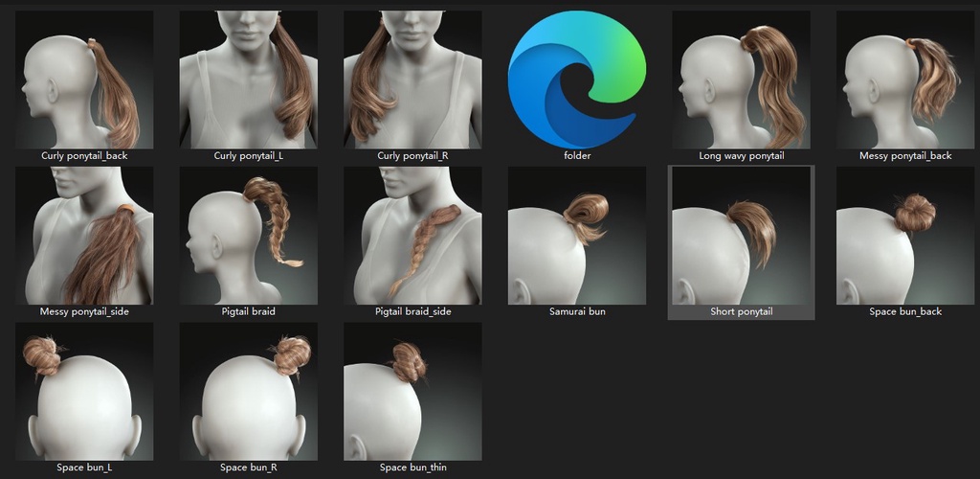
Task: Select the Space bun_back thumbnail
Action: 905,236
